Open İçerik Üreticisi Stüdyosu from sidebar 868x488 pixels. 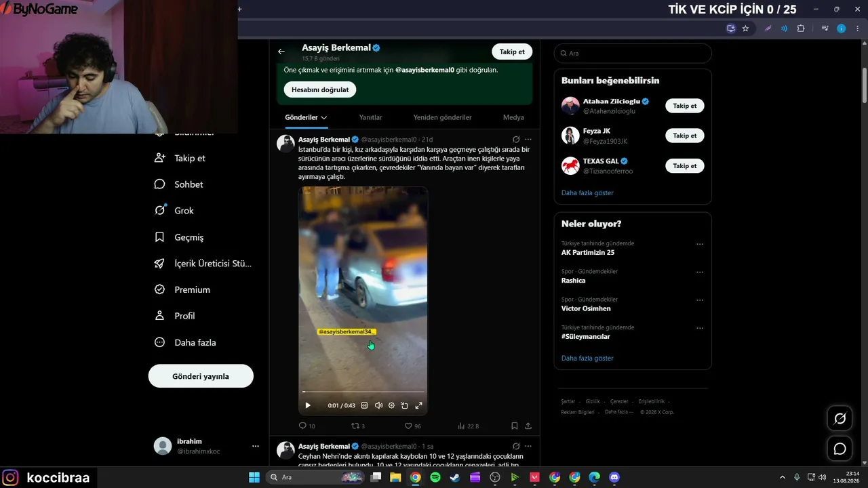[203, 264]
